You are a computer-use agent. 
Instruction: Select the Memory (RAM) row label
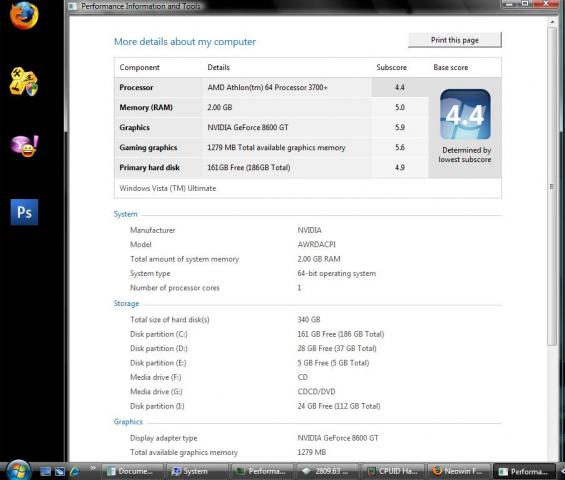[x=146, y=107]
